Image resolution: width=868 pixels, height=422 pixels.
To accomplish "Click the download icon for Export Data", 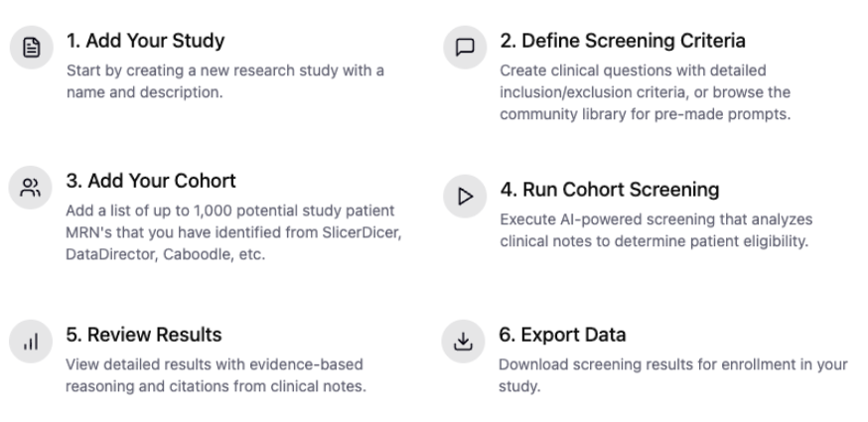I will [464, 342].
